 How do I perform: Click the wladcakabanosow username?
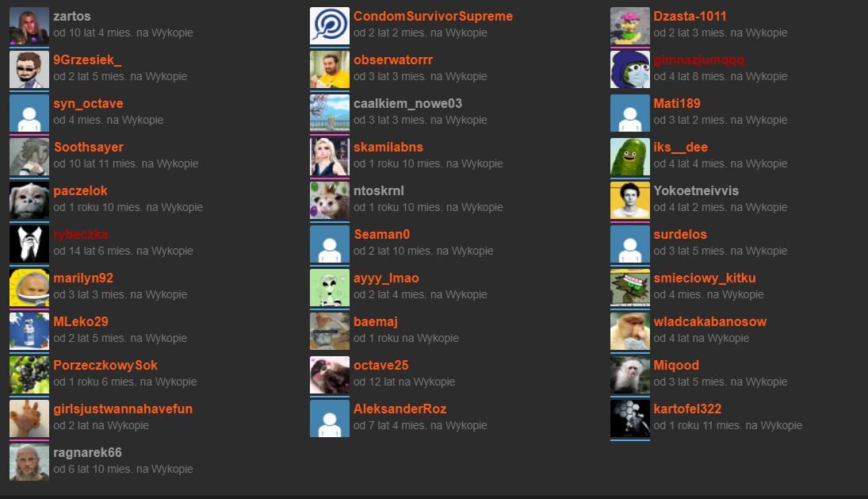tap(709, 322)
